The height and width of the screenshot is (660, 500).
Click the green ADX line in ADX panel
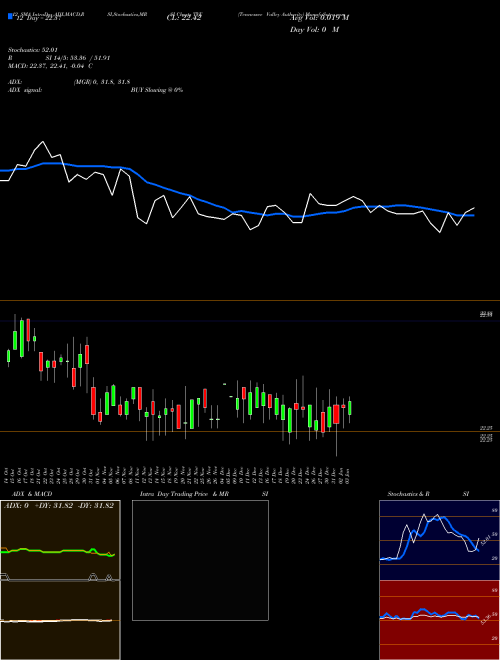pyautogui.click(x=58, y=551)
